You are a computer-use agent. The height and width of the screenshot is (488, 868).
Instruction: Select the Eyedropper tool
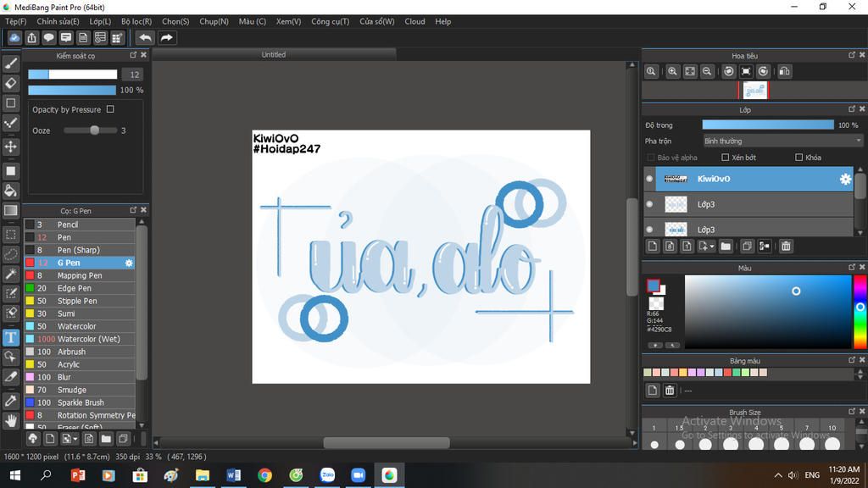10,401
